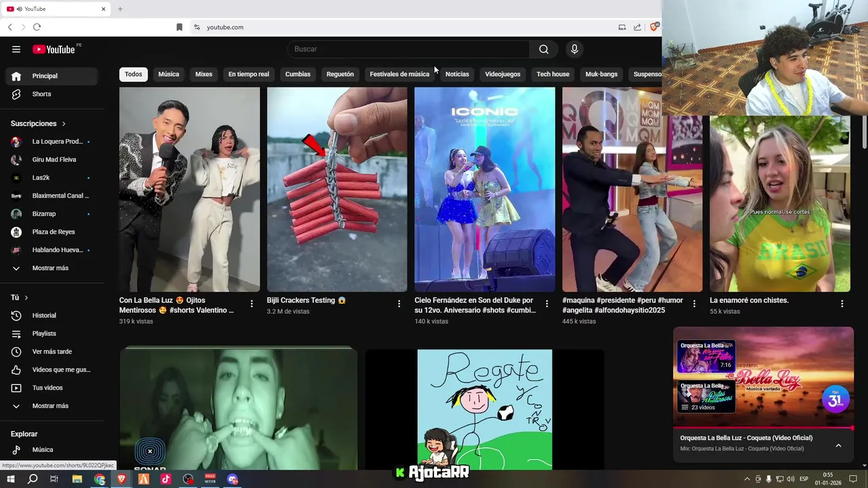The image size is (868, 488).
Task: Expand the mini player with the chevron
Action: pos(838,445)
